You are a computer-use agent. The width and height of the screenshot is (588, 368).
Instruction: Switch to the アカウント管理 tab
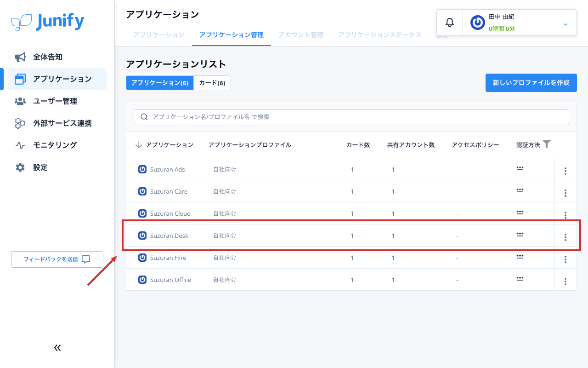301,35
